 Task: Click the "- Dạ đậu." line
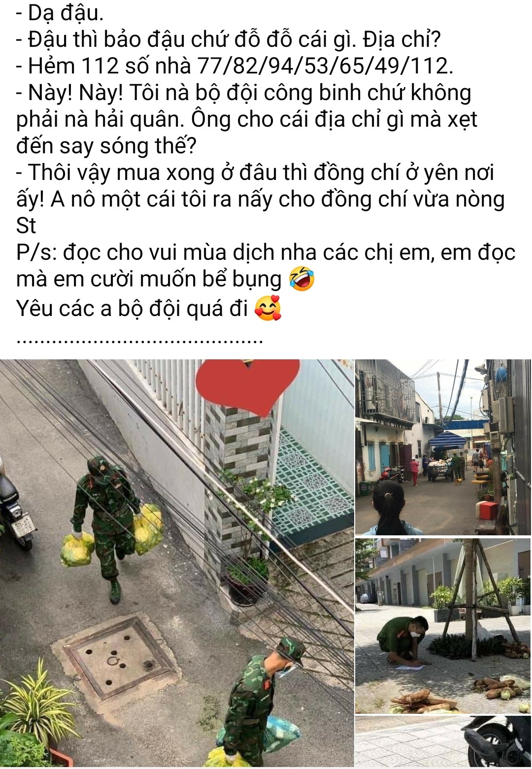[x=60, y=13]
